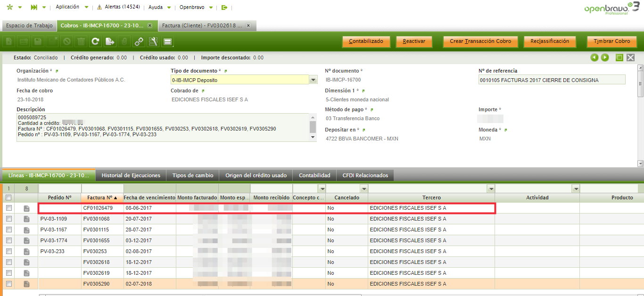644x296 pixels.
Task: Open the Espacio de Trabajo tab
Action: click(29, 25)
